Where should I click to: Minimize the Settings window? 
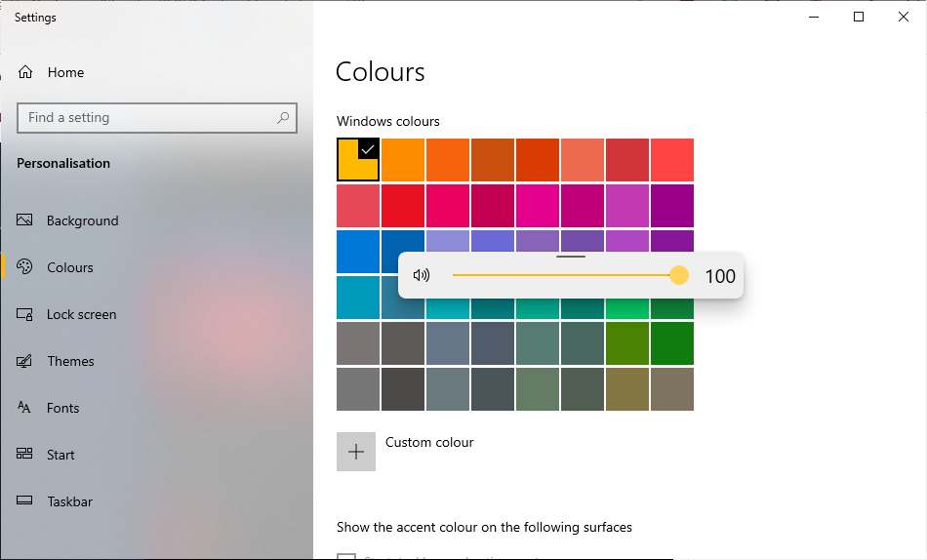(814, 17)
